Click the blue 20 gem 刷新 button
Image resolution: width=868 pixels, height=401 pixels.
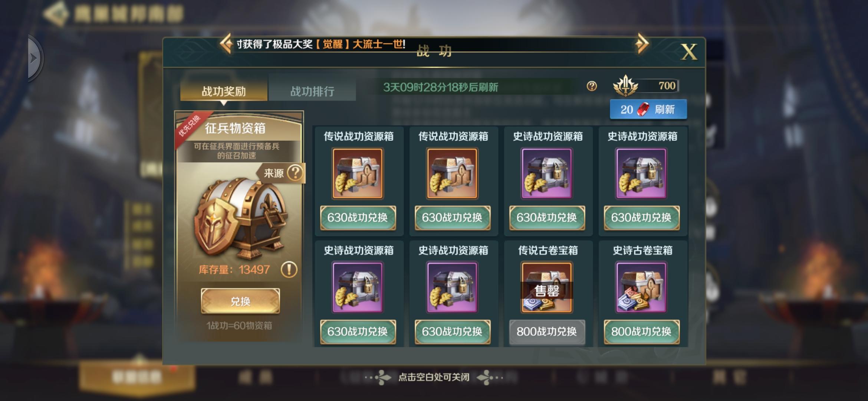tap(648, 110)
